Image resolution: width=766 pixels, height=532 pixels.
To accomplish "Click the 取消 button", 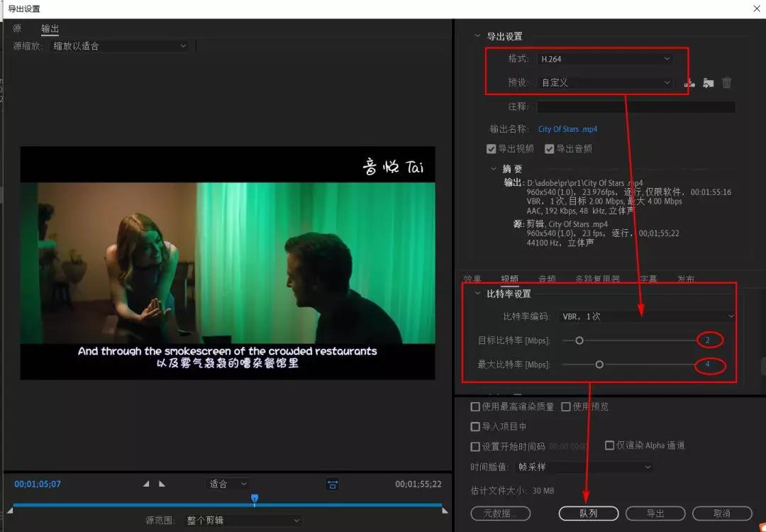I will (x=722, y=514).
